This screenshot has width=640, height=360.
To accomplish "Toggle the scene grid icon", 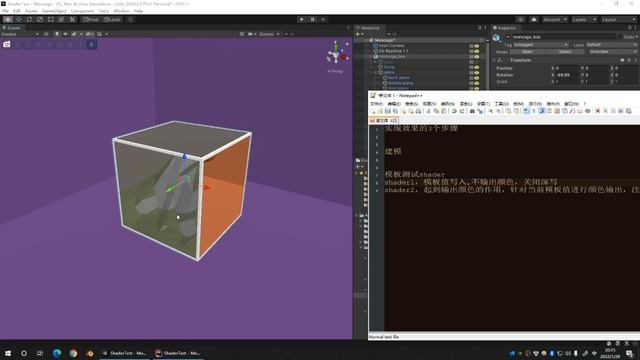I will click(100, 34).
